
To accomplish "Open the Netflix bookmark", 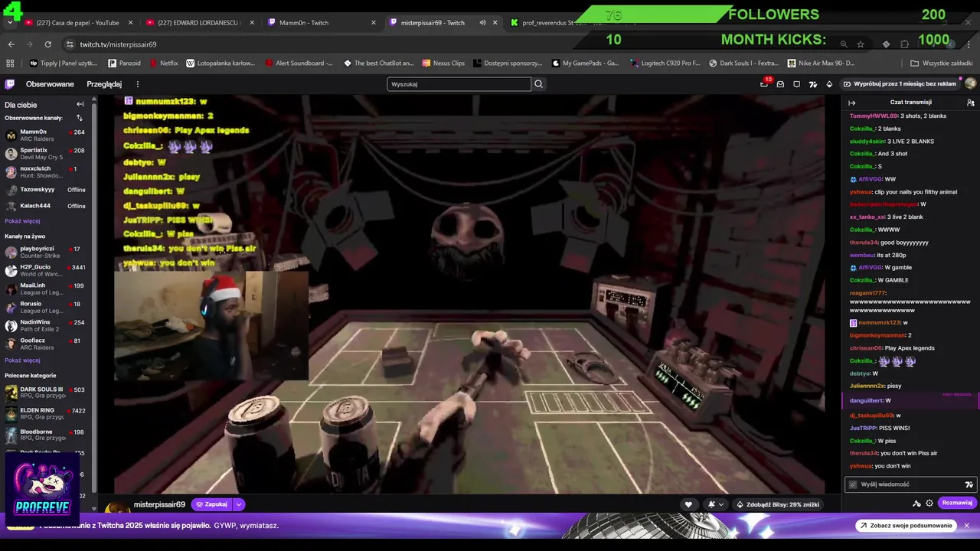I will [x=164, y=64].
